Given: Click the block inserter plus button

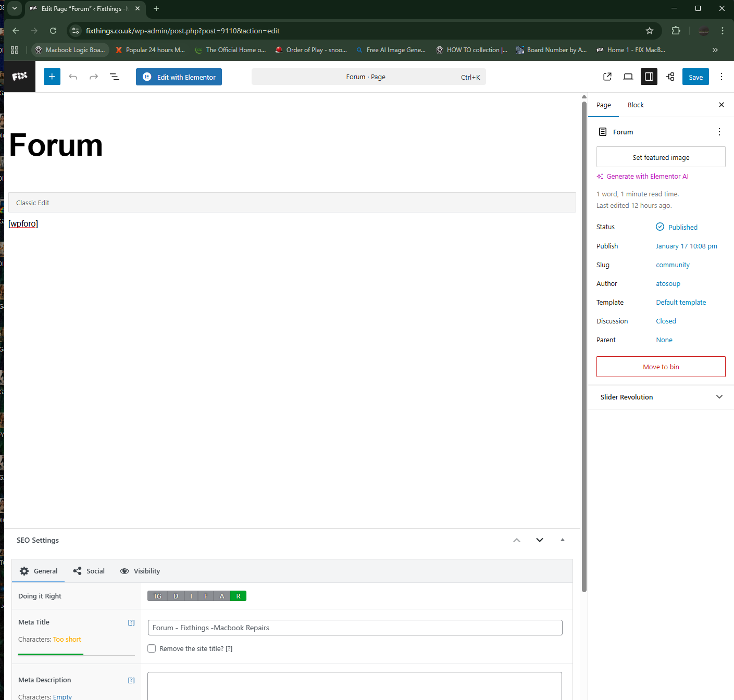Looking at the screenshot, I should coord(52,77).
